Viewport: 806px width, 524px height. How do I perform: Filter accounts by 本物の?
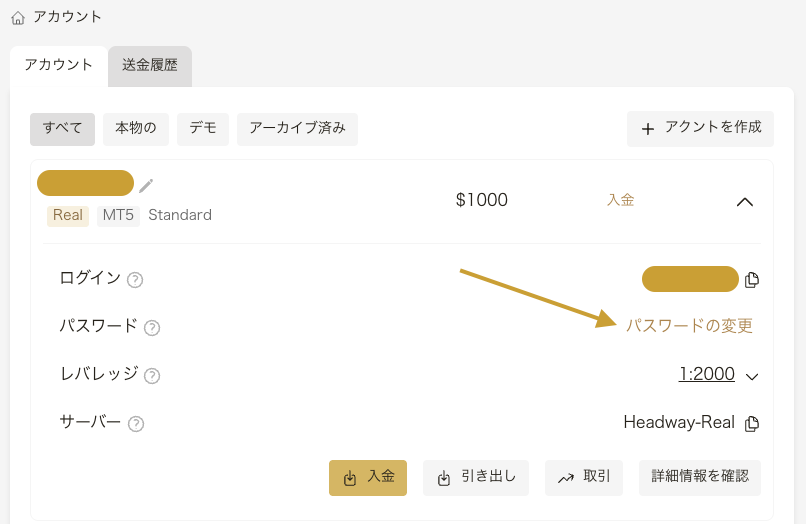click(x=136, y=129)
